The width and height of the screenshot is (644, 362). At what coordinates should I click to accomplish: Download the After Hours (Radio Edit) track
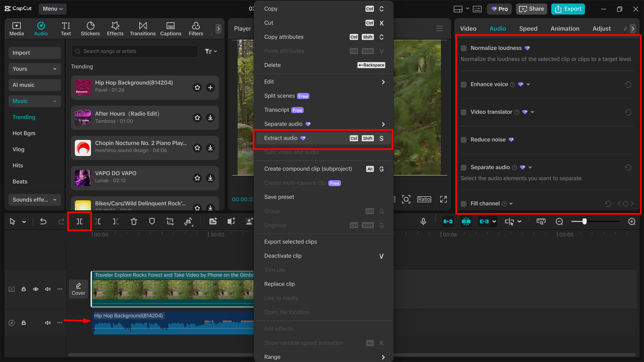tap(210, 118)
